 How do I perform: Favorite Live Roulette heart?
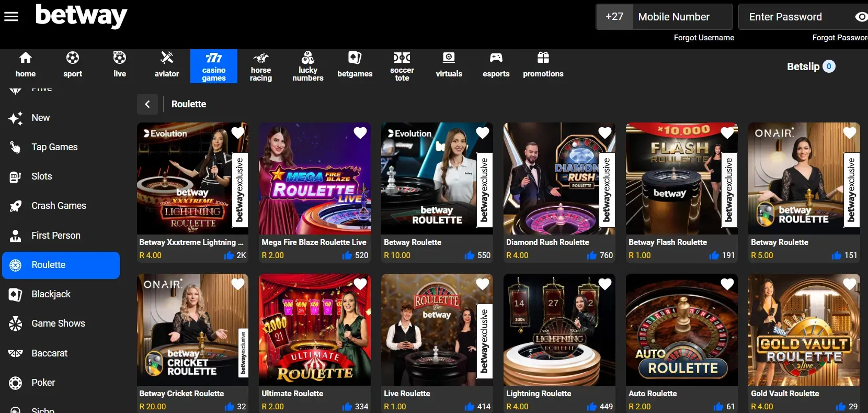(483, 284)
